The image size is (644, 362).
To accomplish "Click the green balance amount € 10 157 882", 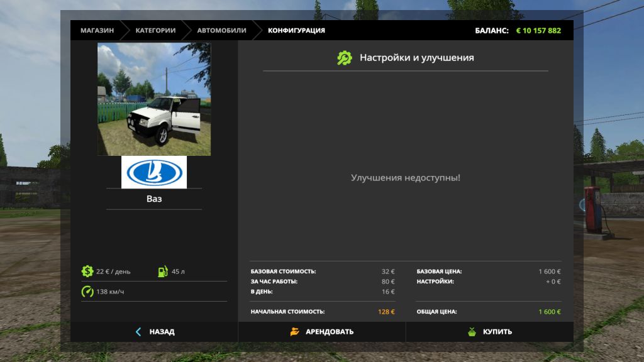I will [538, 30].
